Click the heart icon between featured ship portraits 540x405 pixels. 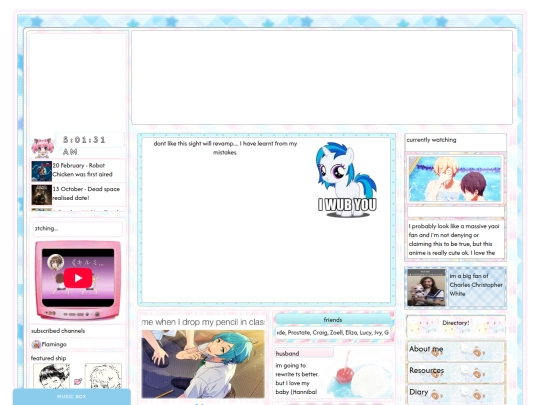pos(78,381)
